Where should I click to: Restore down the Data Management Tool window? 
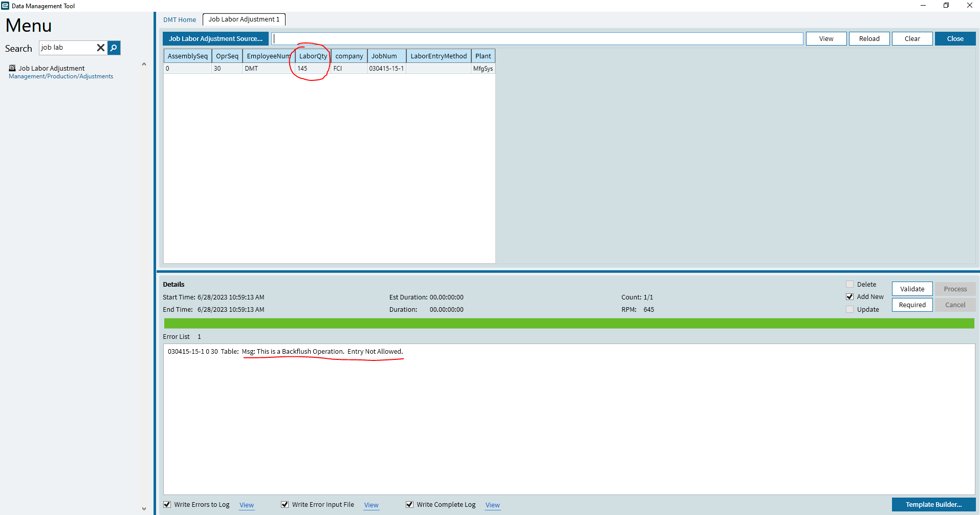click(x=946, y=6)
